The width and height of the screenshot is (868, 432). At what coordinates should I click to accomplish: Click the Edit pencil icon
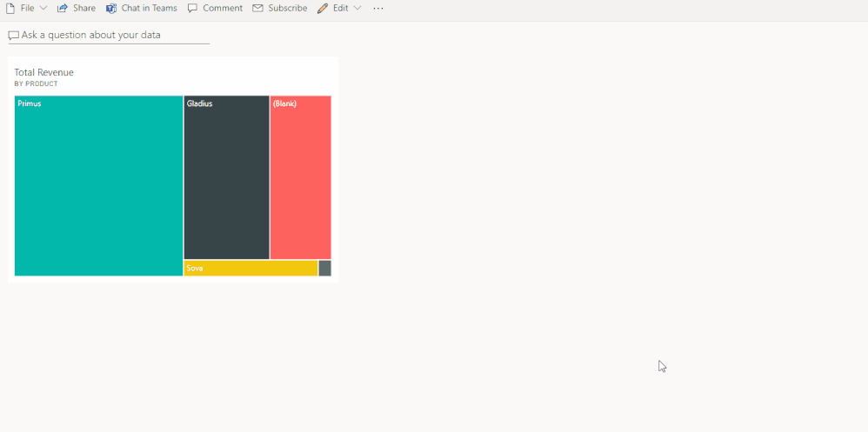(323, 8)
